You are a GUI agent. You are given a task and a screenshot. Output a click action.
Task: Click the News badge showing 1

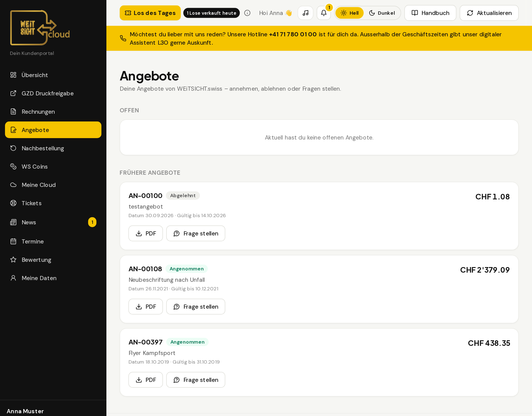[x=92, y=222]
